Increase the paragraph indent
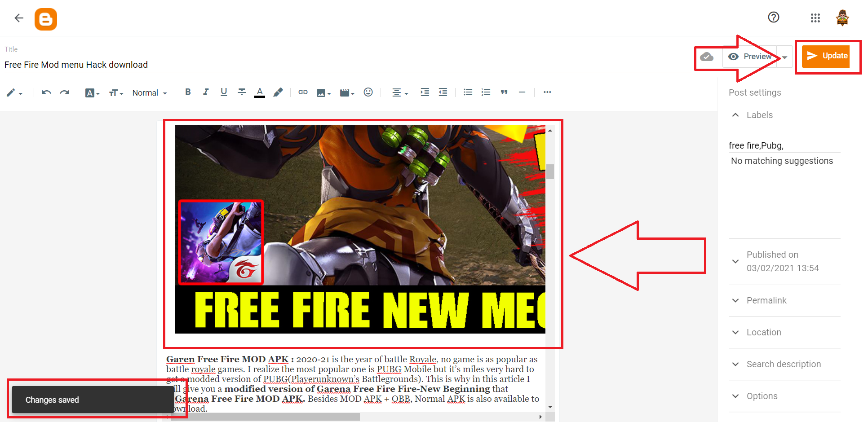Image resolution: width=868 pixels, height=422 pixels. 425,92
